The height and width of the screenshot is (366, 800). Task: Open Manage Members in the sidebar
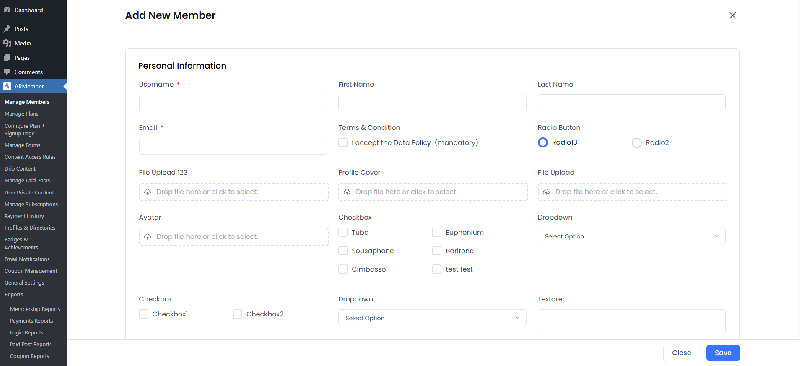click(27, 102)
